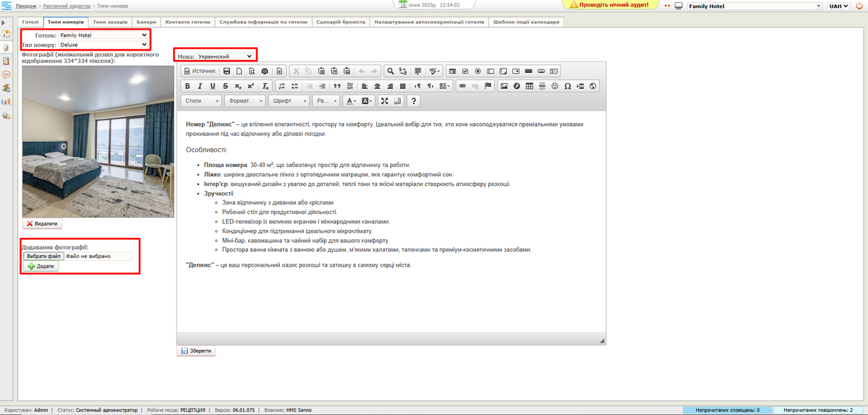
Task: Switch to the Банери tab
Action: click(x=145, y=22)
